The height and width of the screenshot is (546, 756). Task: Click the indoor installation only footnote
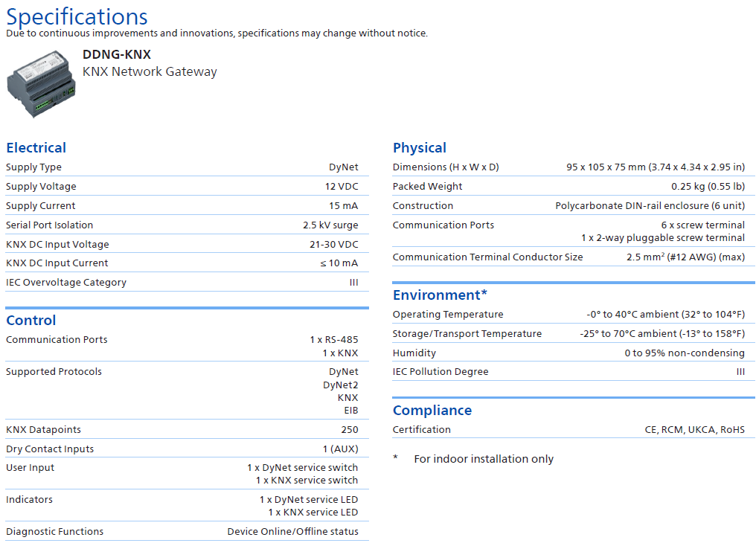[x=484, y=459]
